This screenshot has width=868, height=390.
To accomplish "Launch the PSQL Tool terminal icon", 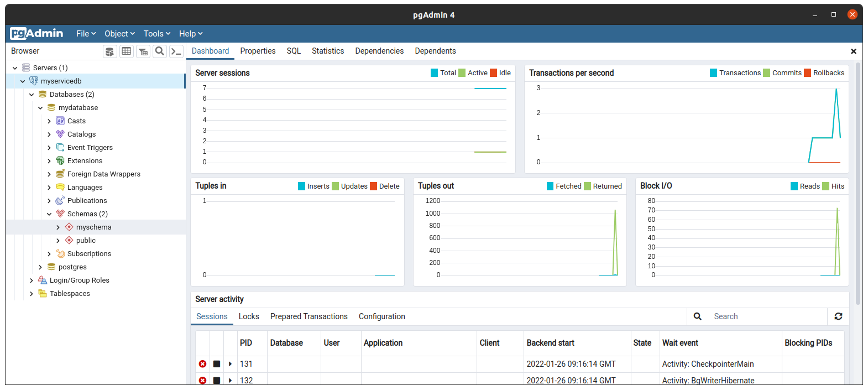I will click(176, 51).
